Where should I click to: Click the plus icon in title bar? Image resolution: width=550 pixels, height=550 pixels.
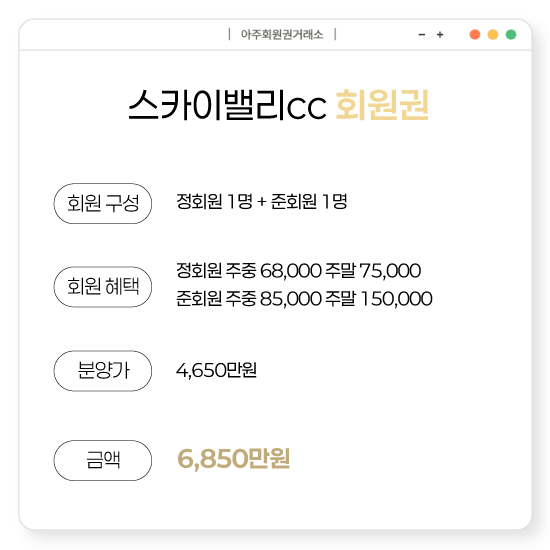coord(440,34)
